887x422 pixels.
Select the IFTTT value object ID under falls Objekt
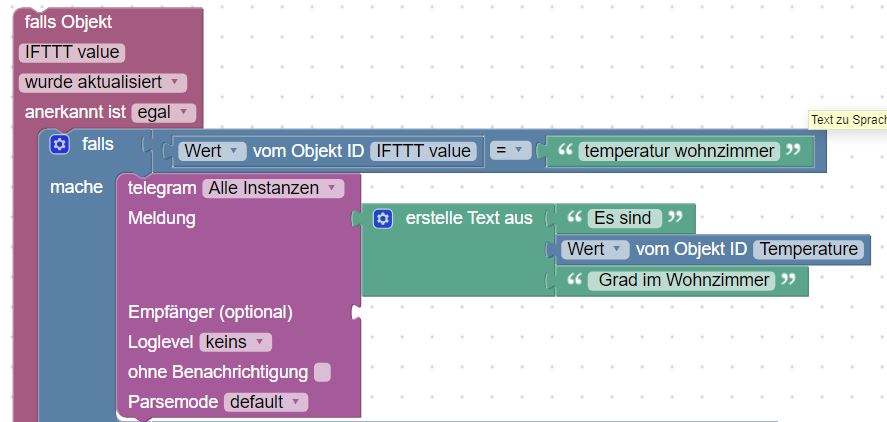pos(72,52)
